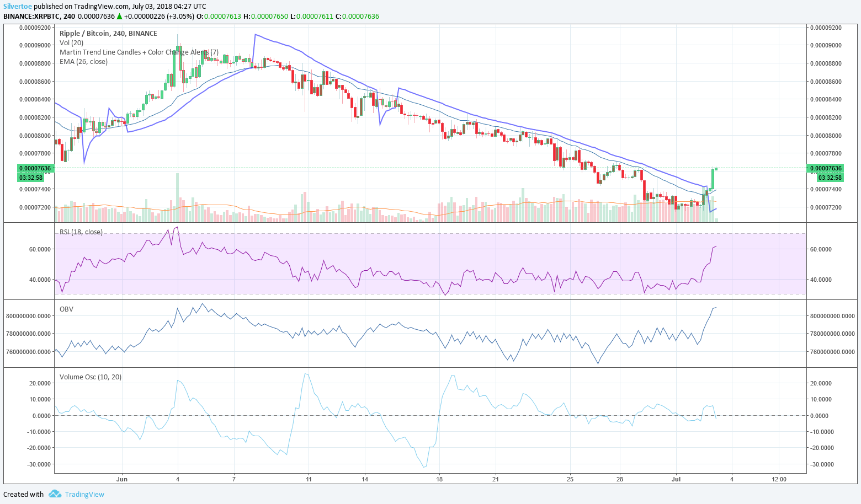Viewport: 861px width, 504px height.
Task: Click the O:0.00007613 open value
Action: (x=219, y=16)
